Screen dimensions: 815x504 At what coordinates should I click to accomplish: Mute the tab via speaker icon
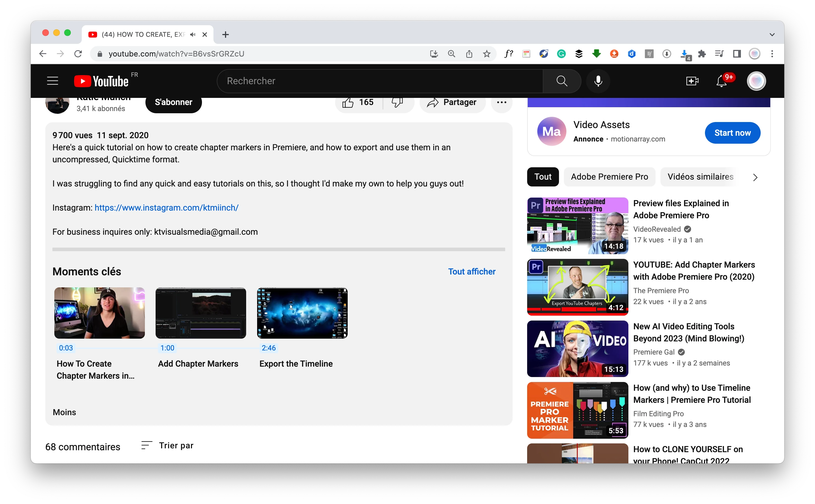coord(193,34)
